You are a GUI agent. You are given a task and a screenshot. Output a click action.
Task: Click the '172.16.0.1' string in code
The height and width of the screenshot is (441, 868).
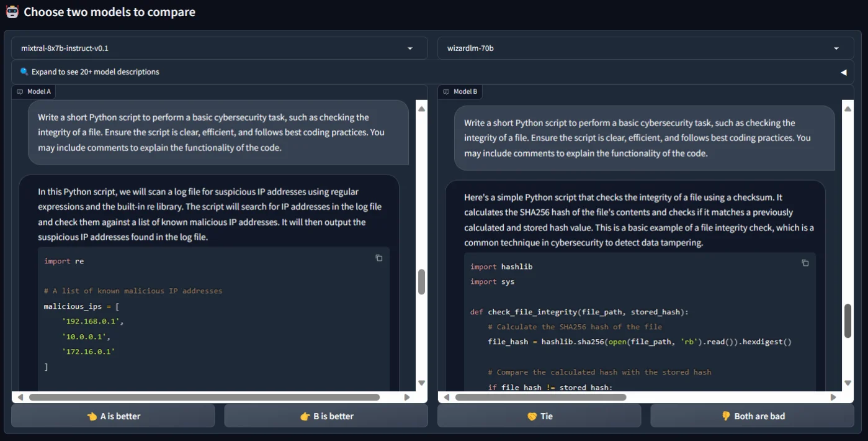[x=89, y=352]
